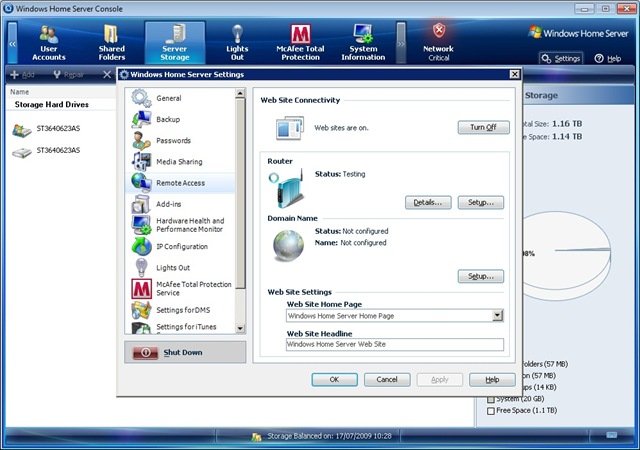The image size is (640, 450).
Task: Select Settings for DMS category
Action: click(180, 310)
